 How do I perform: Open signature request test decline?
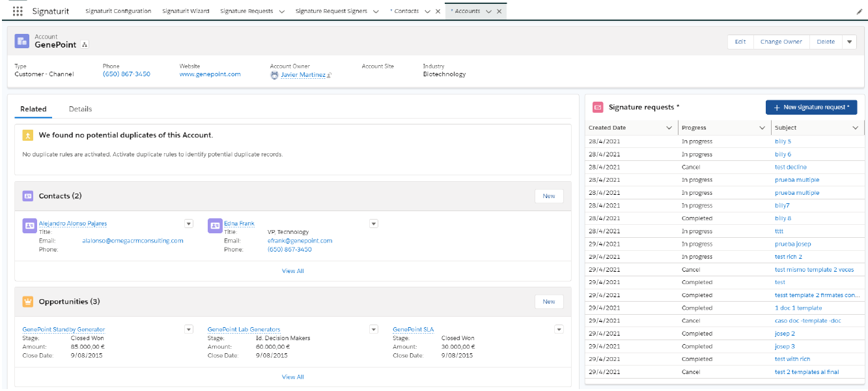pyautogui.click(x=791, y=167)
